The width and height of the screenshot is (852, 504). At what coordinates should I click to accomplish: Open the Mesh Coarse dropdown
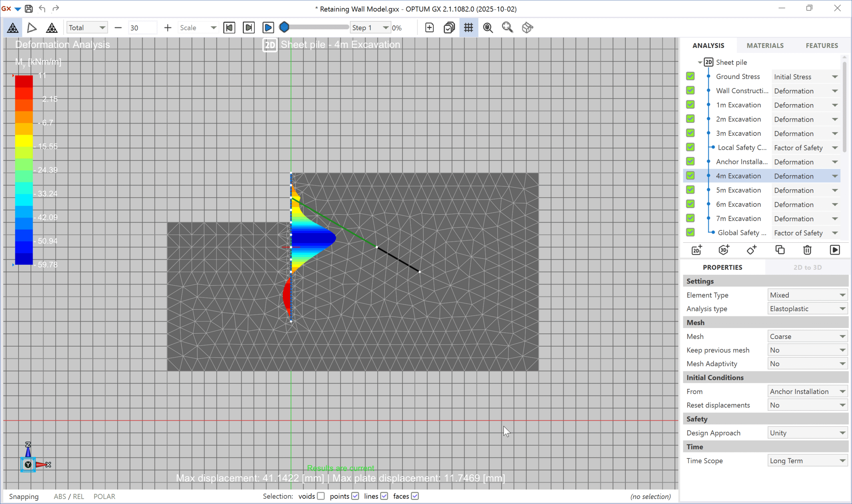tap(807, 336)
